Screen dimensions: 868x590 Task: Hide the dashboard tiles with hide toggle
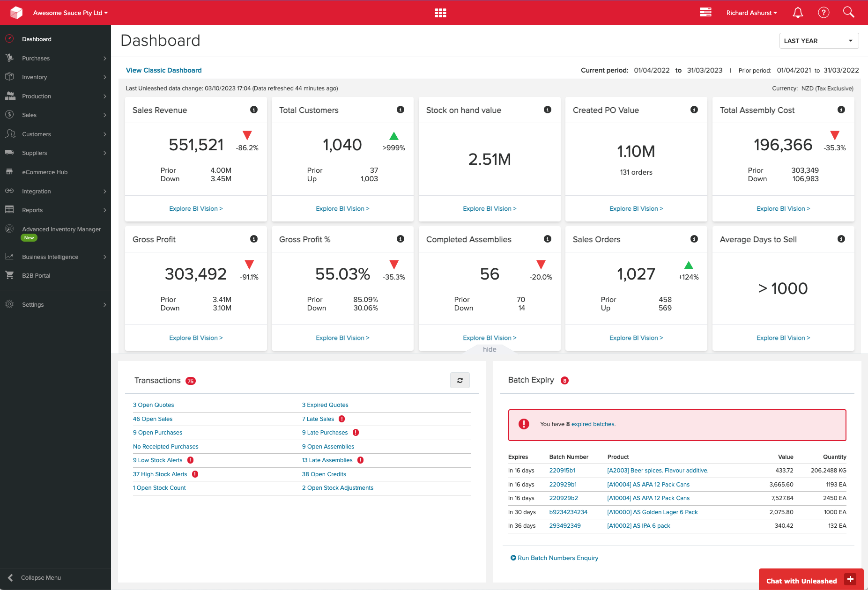pyautogui.click(x=490, y=349)
